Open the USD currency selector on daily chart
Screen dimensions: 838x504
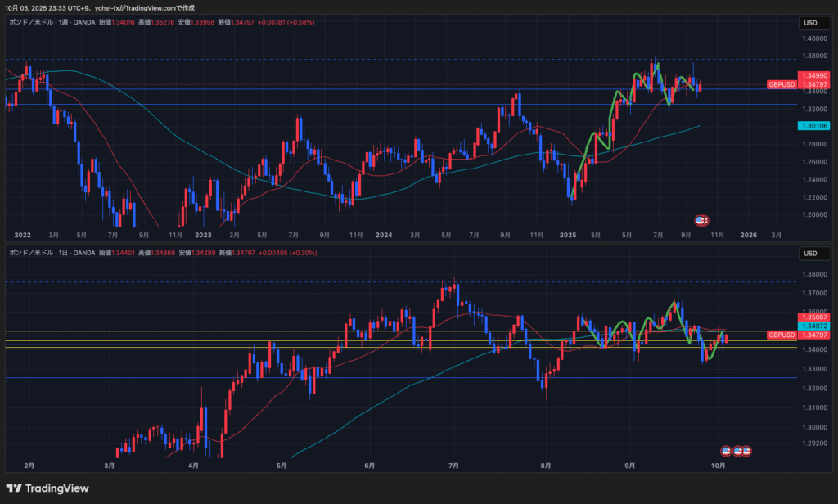tap(809, 254)
